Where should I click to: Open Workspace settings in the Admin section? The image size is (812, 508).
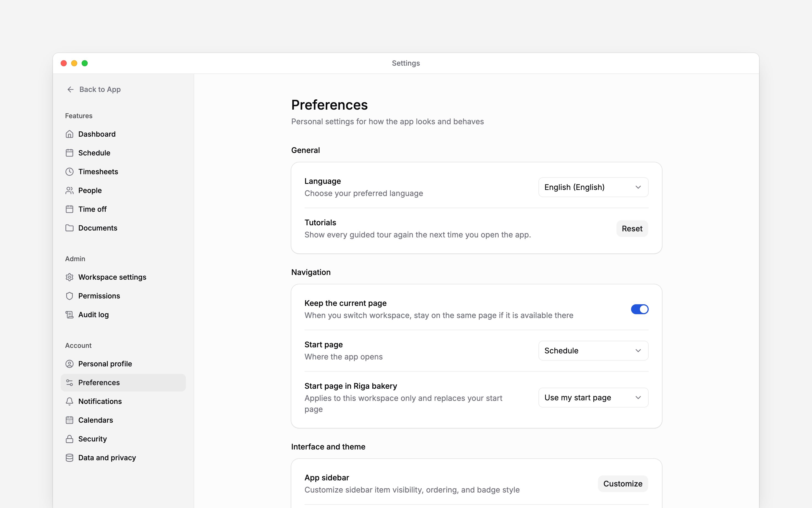point(123,277)
